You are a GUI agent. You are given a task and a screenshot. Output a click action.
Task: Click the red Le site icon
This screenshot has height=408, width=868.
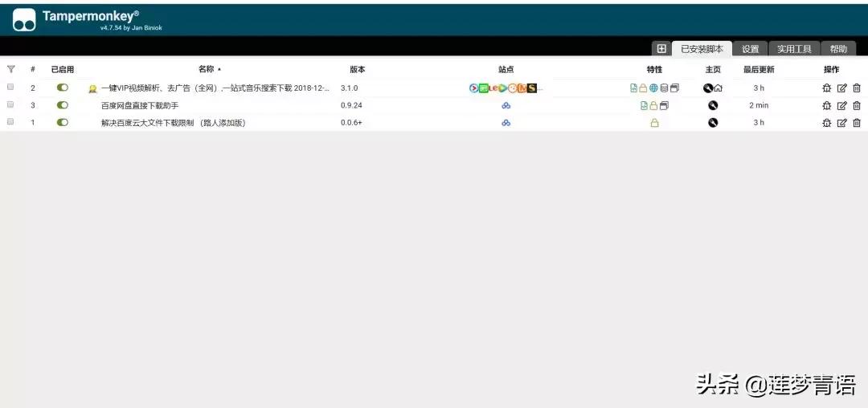pos(493,88)
